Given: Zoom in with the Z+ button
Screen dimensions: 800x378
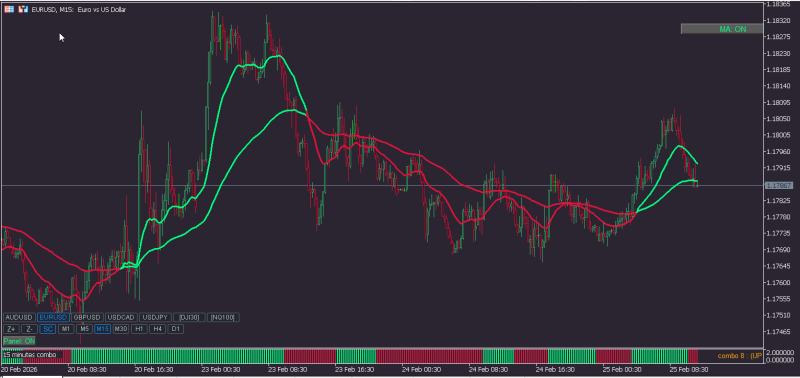Looking at the screenshot, I should tap(11, 329).
